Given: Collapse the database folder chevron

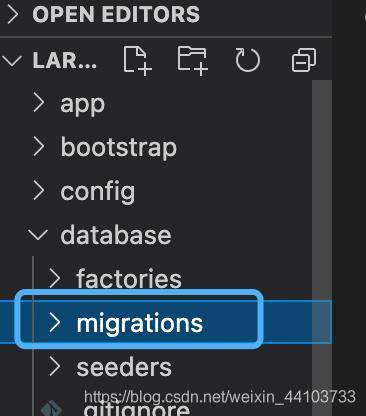Looking at the screenshot, I should click(38, 234).
